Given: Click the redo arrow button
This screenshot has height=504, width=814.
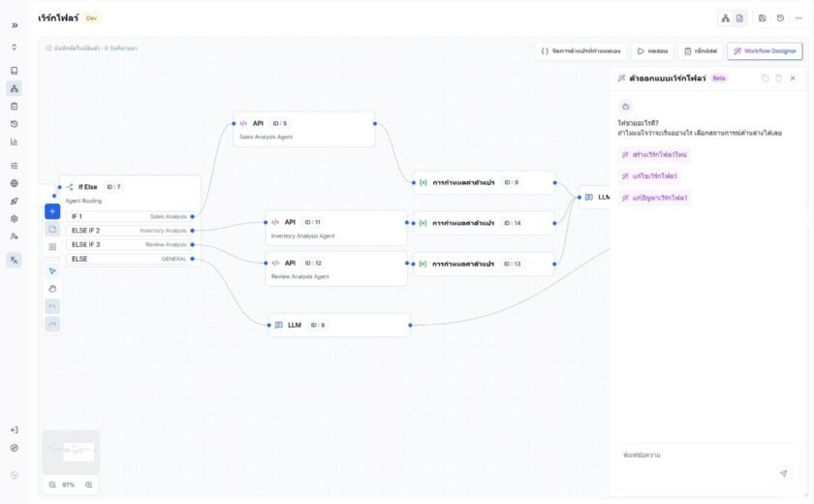Looking at the screenshot, I should (52, 324).
